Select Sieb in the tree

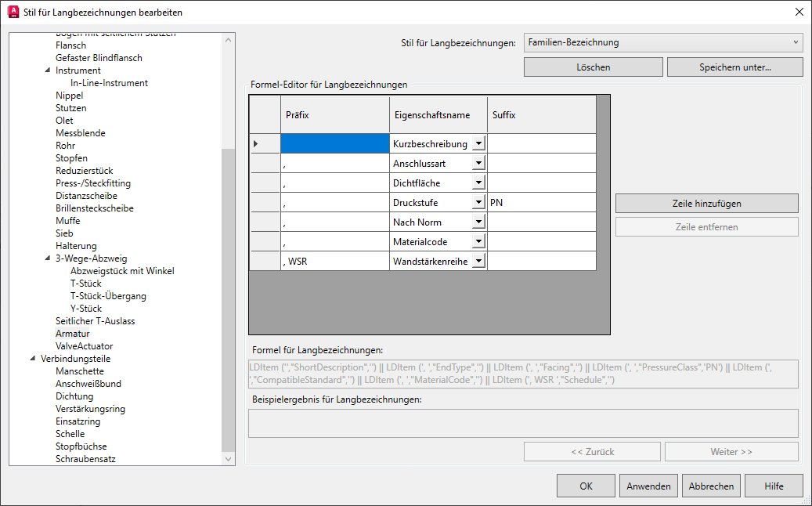[x=64, y=233]
